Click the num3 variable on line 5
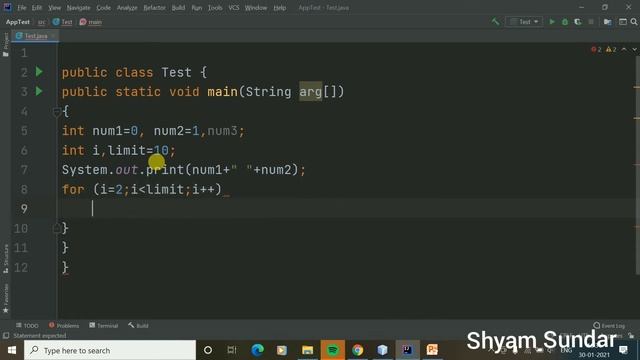The width and height of the screenshot is (640, 360). click(222, 131)
